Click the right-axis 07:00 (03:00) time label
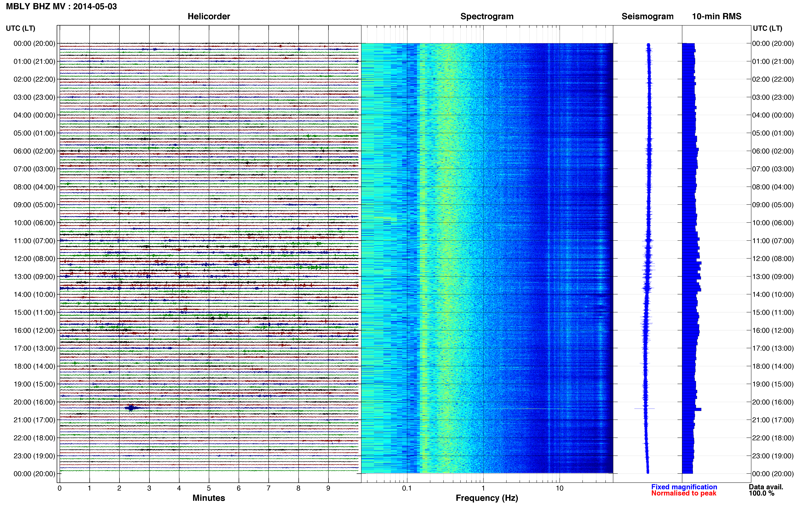 point(773,169)
